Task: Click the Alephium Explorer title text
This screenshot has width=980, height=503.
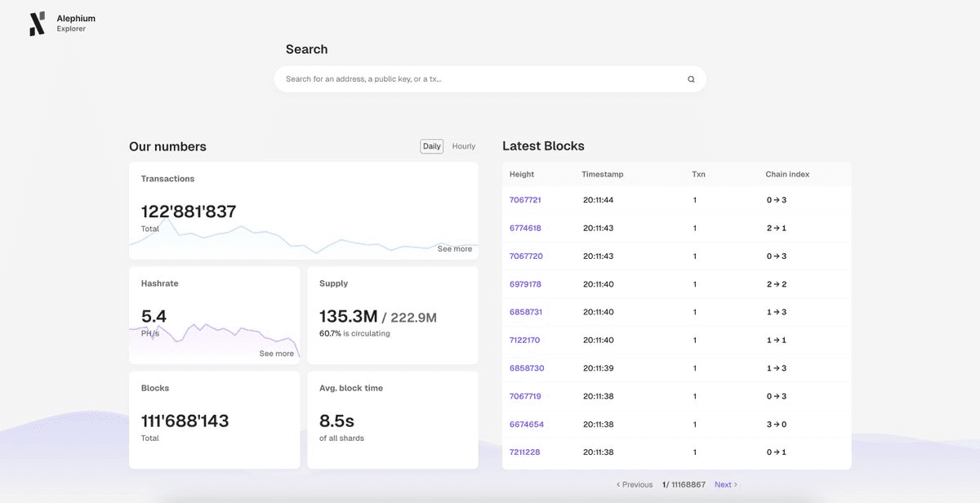Action: click(x=76, y=24)
